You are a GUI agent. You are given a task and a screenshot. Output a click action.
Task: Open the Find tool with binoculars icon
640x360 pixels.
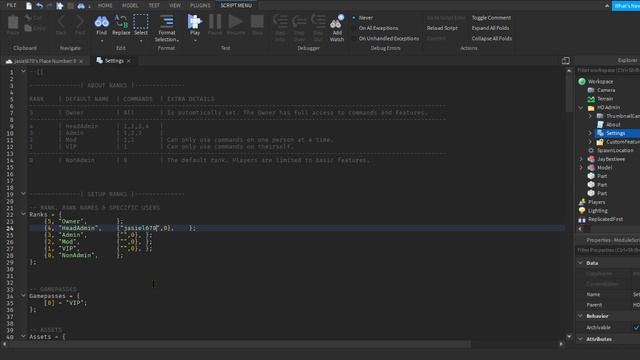pos(101,25)
